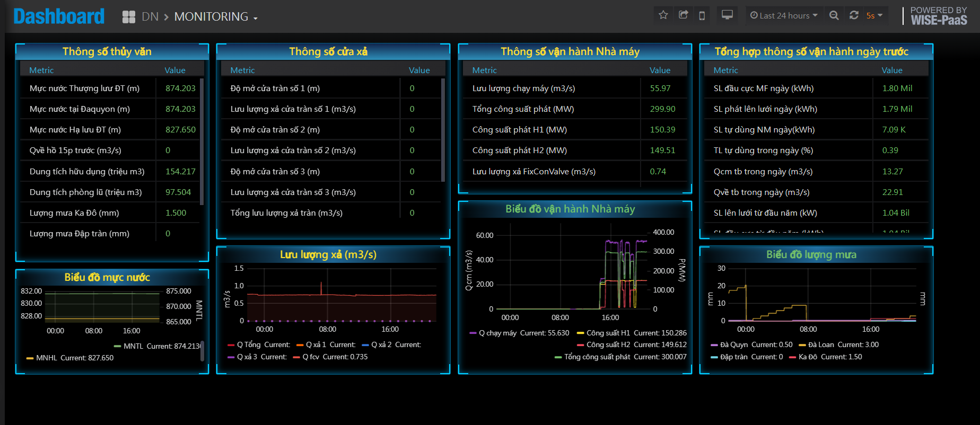Open the Thông số cửa xả panel title

pos(328,51)
